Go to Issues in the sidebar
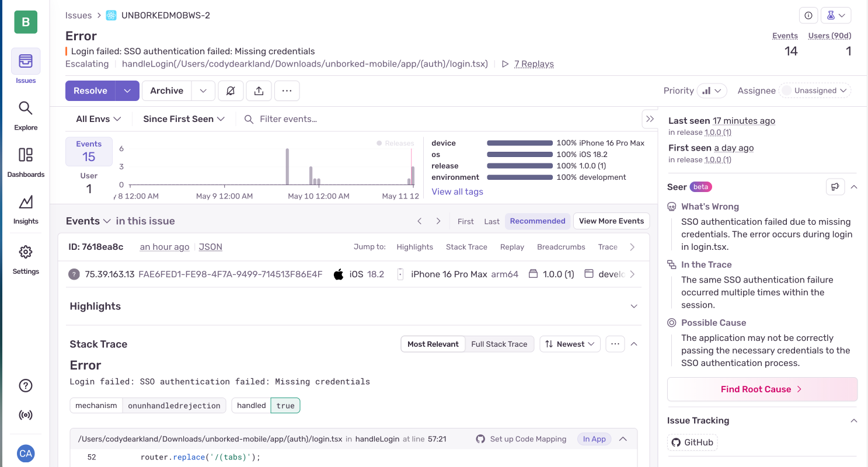 tap(26, 67)
